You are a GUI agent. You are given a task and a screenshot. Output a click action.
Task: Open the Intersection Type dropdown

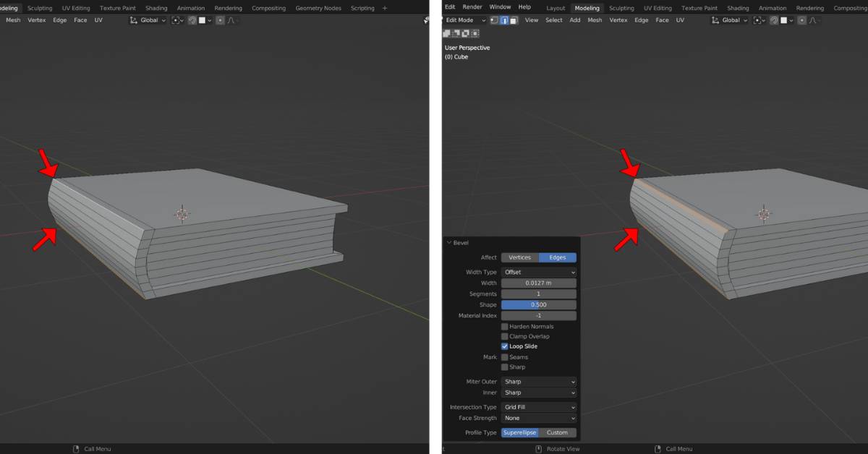pyautogui.click(x=539, y=407)
